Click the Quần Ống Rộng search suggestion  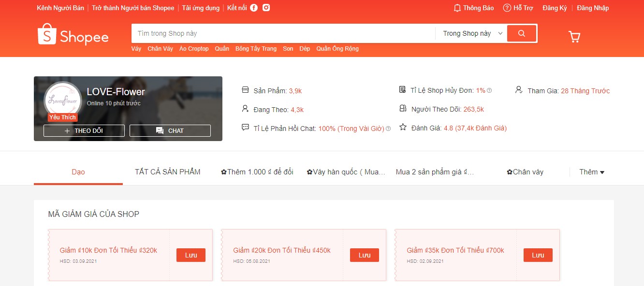337,49
